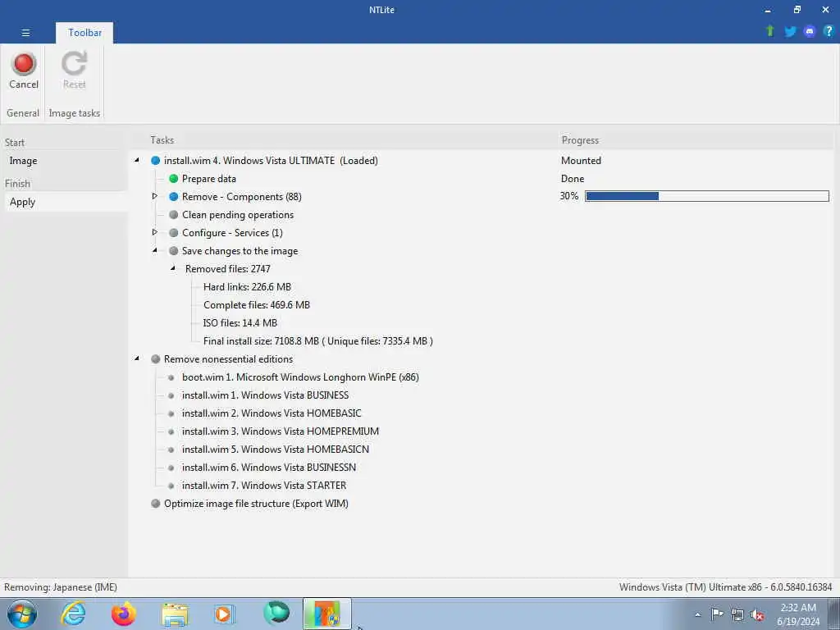Click green status dot beside Prepare data
The height and width of the screenshot is (630, 840).
pyautogui.click(x=174, y=178)
